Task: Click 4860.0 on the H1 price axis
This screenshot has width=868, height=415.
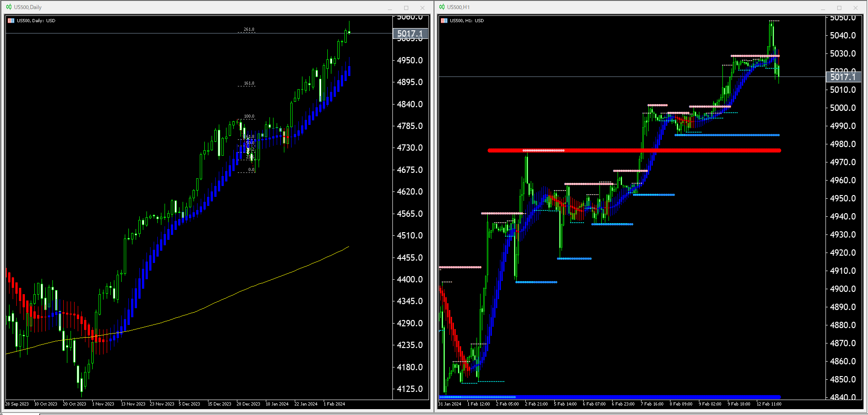Action: (843, 361)
